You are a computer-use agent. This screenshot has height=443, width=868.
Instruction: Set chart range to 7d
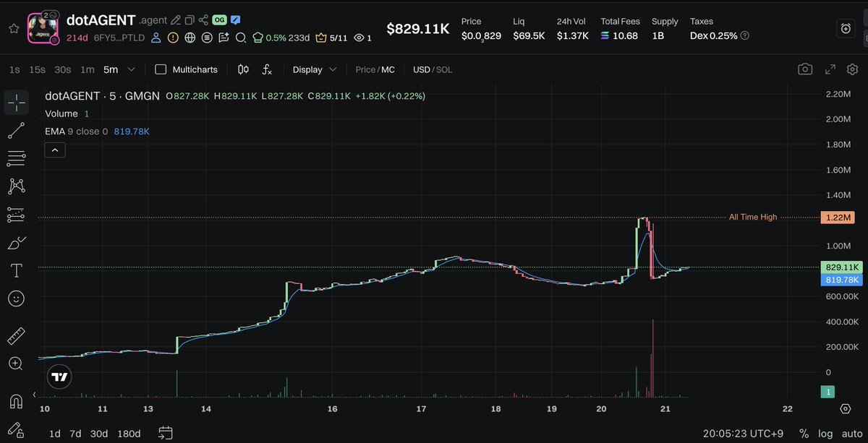75,434
